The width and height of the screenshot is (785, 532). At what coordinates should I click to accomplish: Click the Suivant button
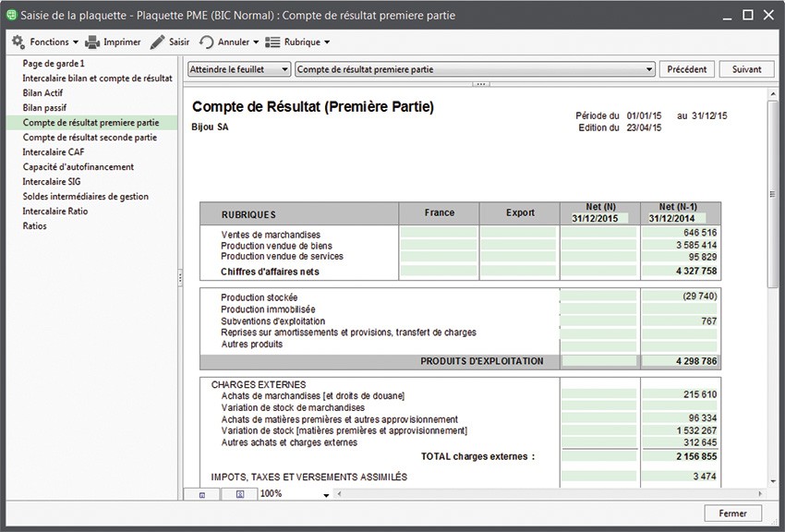pyautogui.click(x=746, y=69)
